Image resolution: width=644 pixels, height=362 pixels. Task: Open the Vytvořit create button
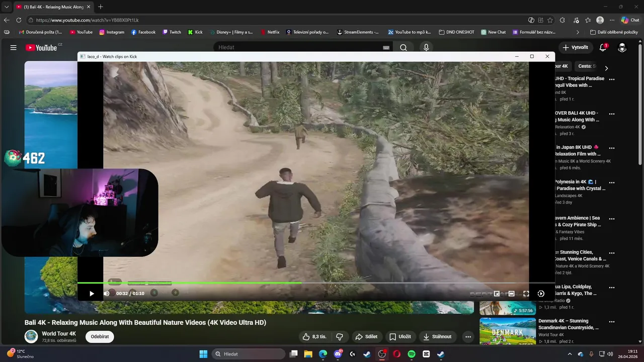(575, 47)
